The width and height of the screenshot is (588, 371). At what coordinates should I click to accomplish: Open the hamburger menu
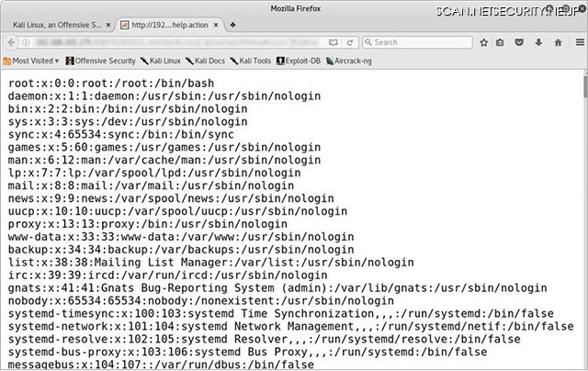tap(577, 42)
